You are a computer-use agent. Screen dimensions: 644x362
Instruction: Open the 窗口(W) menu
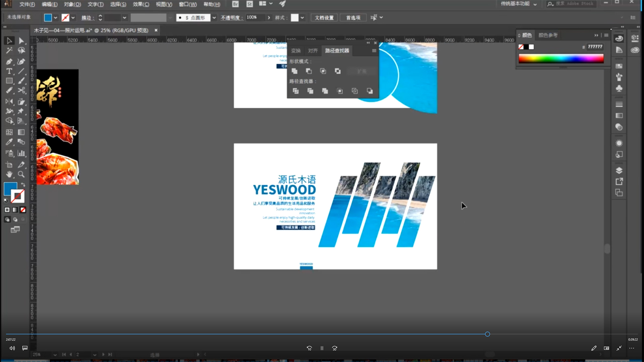coord(188,4)
